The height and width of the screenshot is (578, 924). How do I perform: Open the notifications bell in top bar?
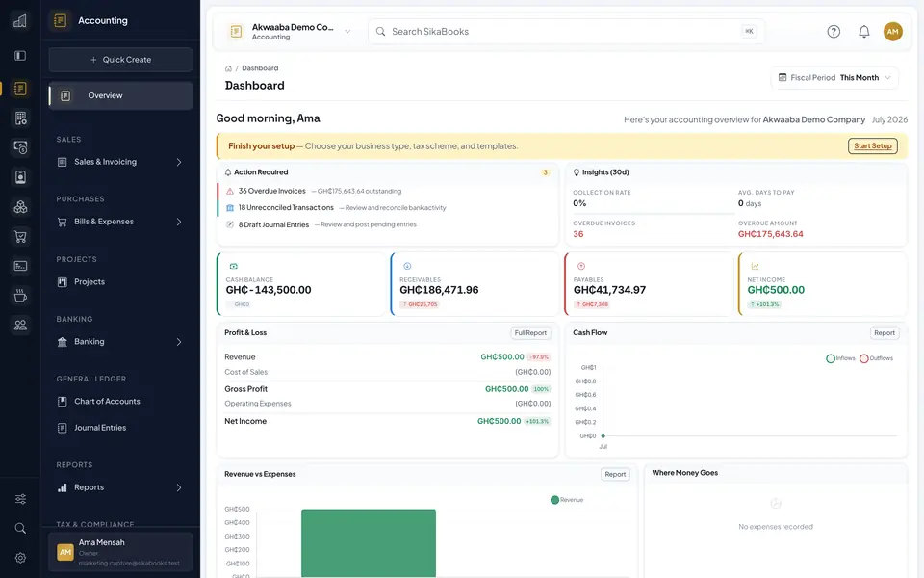coord(864,31)
